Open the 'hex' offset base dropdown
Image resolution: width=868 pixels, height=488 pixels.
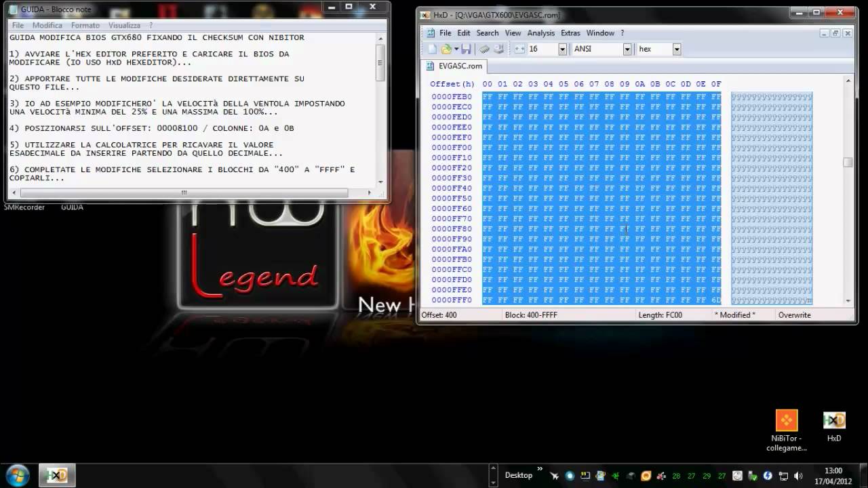677,49
